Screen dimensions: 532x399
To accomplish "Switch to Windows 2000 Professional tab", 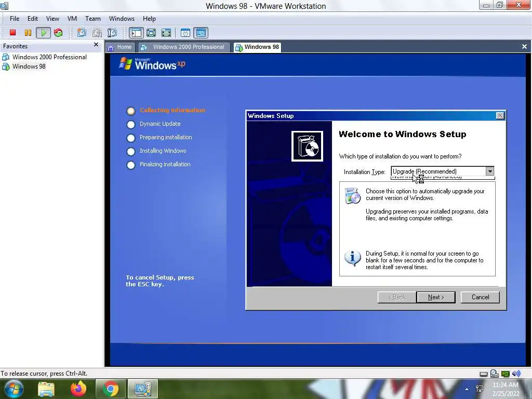I will (183, 47).
